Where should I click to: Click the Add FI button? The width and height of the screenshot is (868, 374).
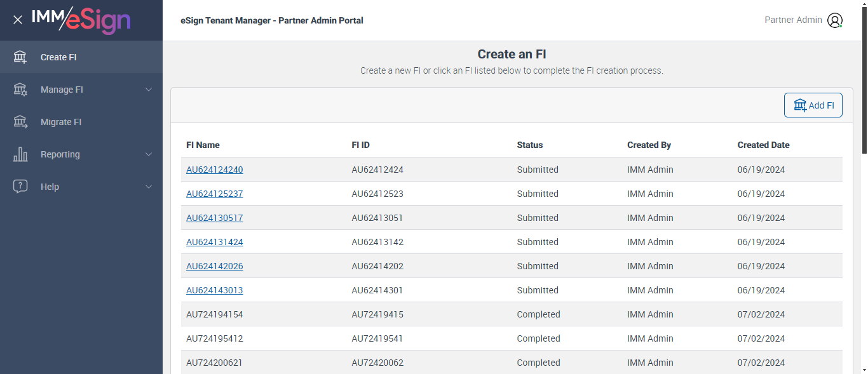click(813, 105)
